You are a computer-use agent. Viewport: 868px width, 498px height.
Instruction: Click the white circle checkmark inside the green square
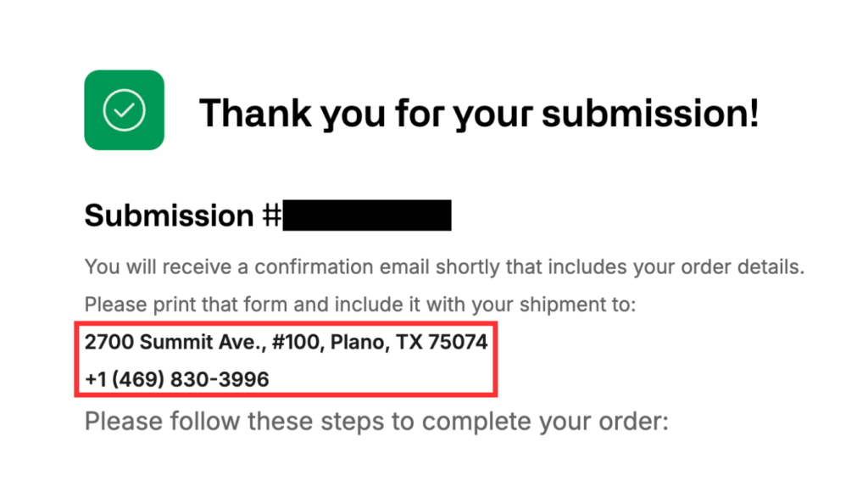pyautogui.click(x=124, y=109)
